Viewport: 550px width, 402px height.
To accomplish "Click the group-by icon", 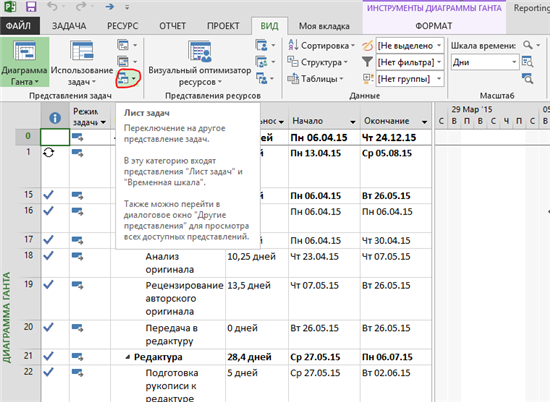I will (367, 78).
